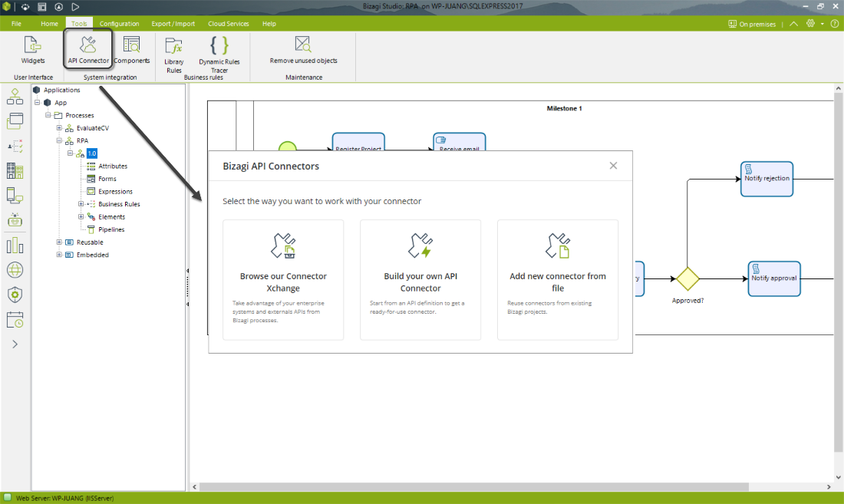Screen dimensions: 844x504
Task: Open the bar chart module in sidebar
Action: point(15,245)
